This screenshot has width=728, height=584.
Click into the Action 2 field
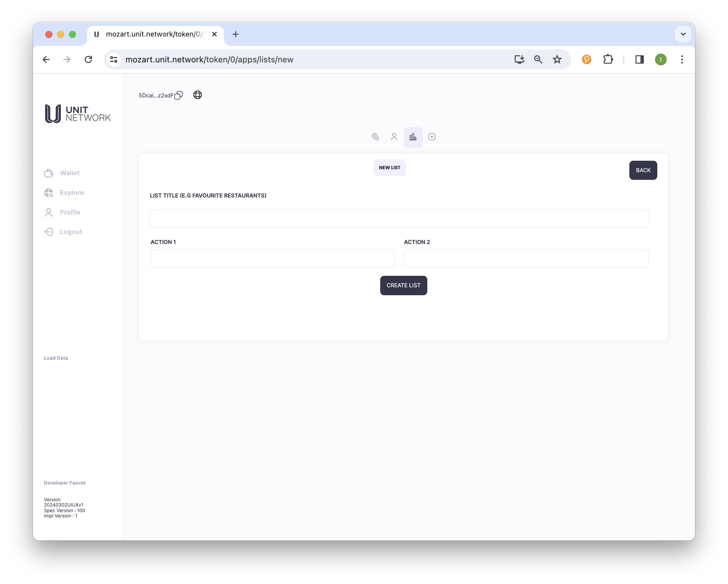[x=526, y=258]
